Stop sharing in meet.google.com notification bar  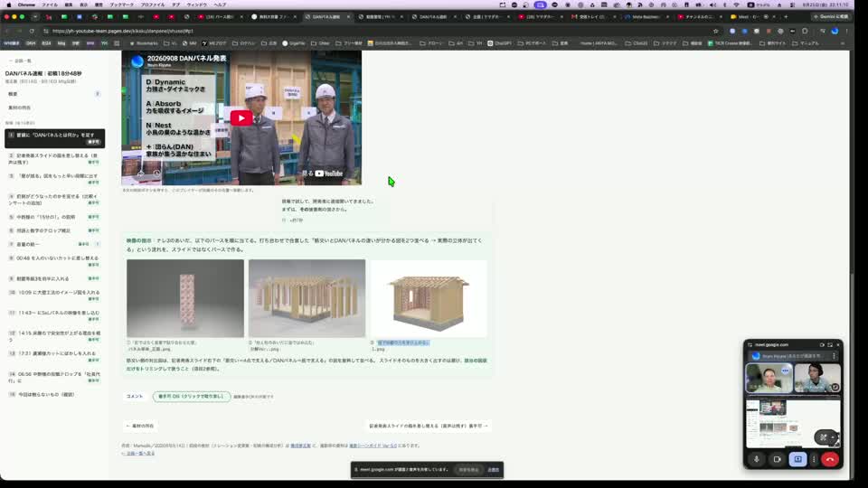[x=468, y=470]
